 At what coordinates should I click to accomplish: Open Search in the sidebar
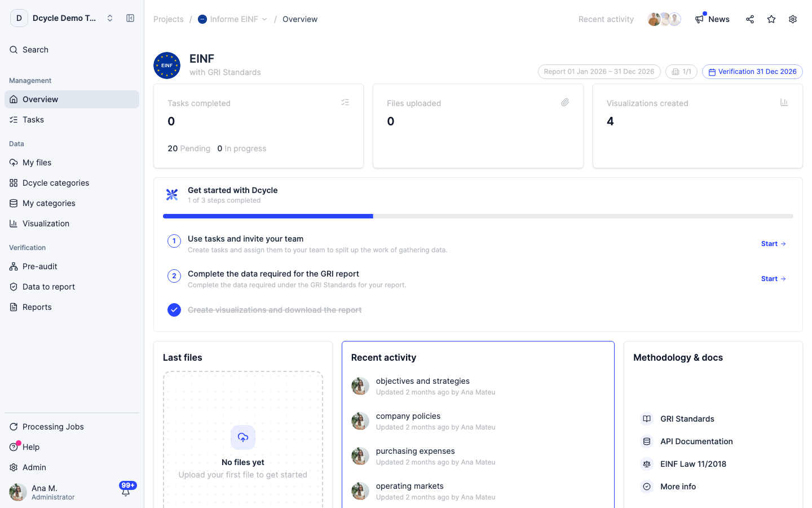click(x=72, y=50)
